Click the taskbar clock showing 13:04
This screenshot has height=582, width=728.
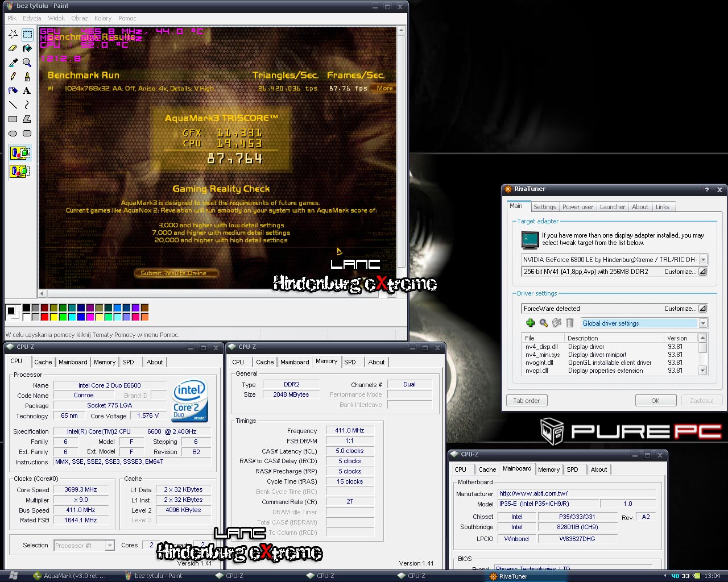click(712, 576)
